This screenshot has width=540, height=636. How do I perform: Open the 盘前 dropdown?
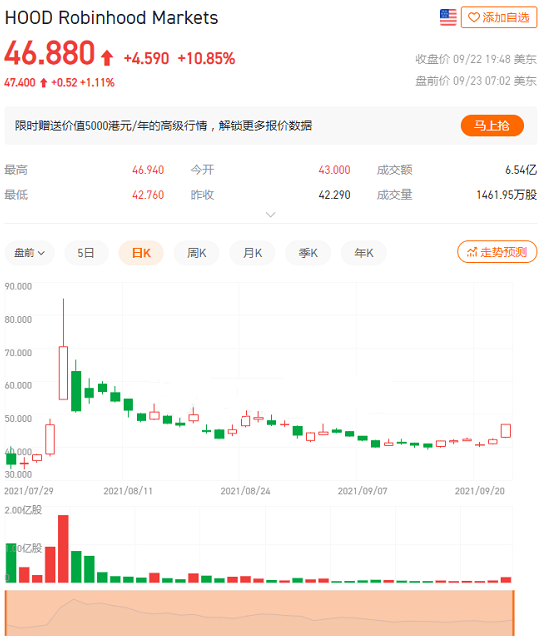[x=29, y=253]
